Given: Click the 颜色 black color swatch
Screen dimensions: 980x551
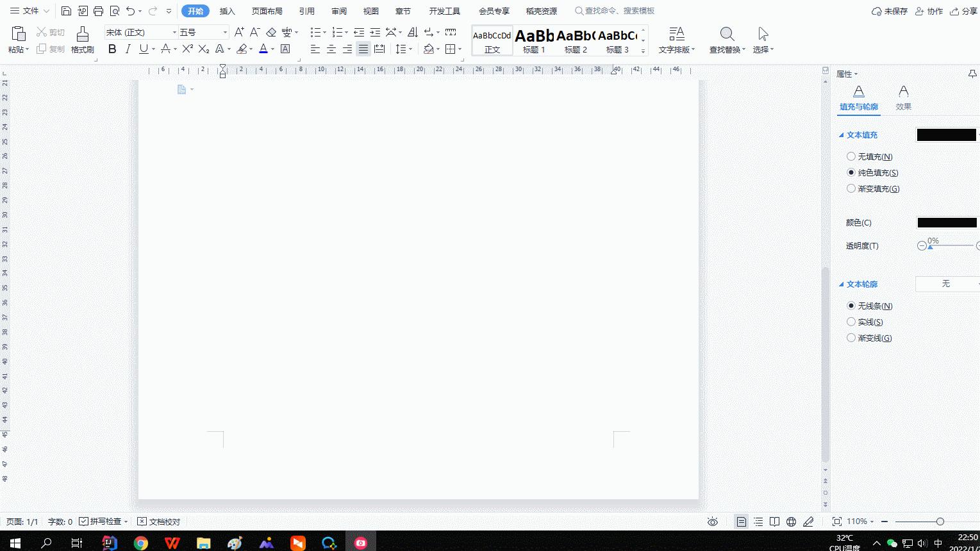Looking at the screenshot, I should (947, 223).
